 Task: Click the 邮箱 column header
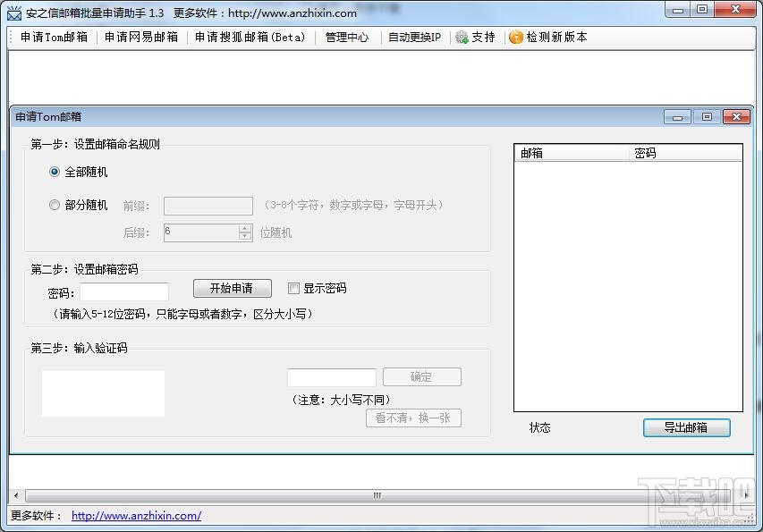point(572,153)
